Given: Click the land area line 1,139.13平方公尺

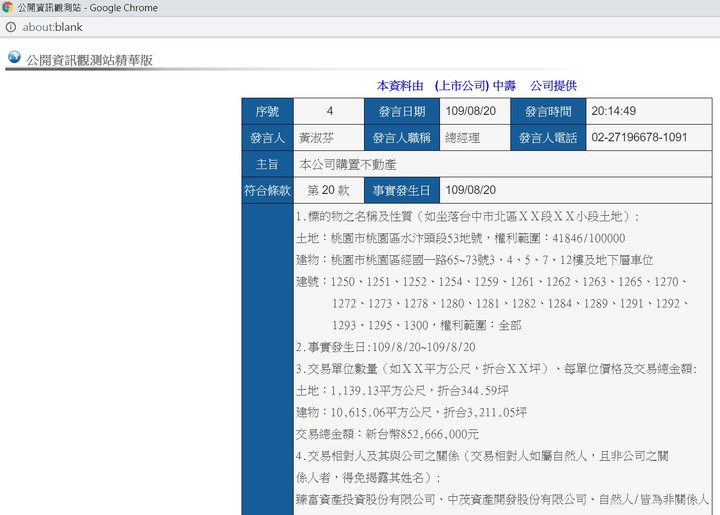Looking at the screenshot, I should tap(402, 391).
